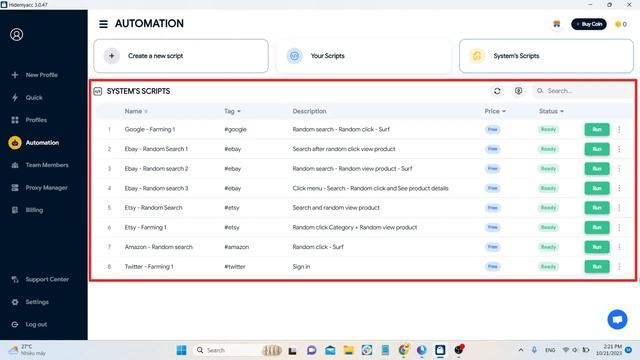Open more options for Etsy - Random Search
640x360 pixels.
[619, 208]
